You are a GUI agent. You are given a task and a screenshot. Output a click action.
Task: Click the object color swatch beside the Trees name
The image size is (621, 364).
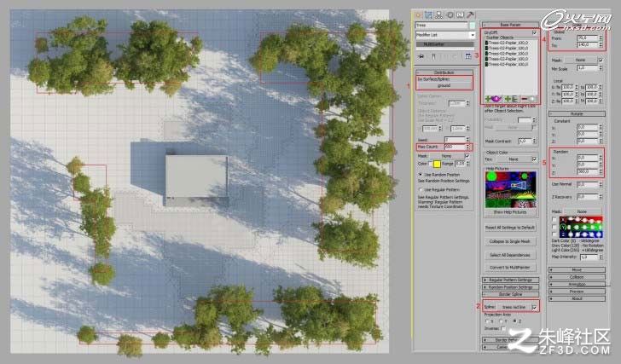click(472, 26)
